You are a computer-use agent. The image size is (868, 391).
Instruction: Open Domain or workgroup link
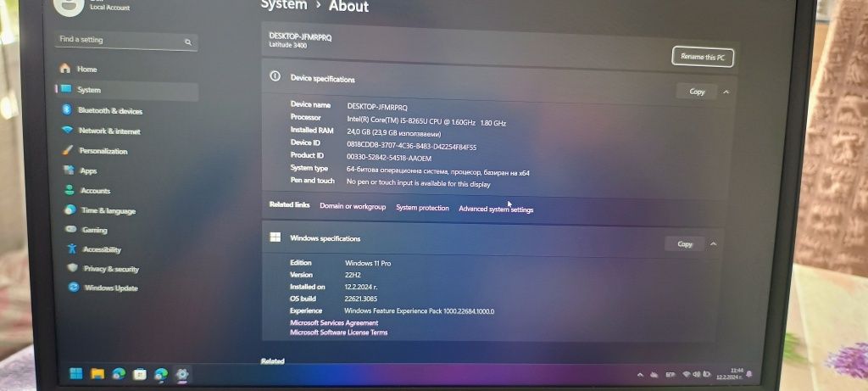pos(353,206)
